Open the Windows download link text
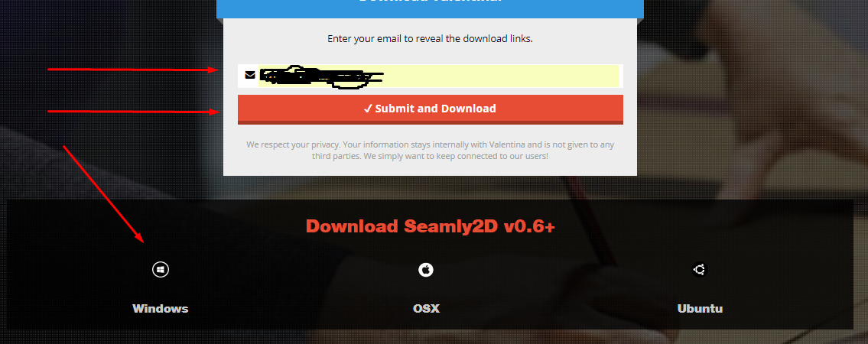This screenshot has width=868, height=344. 161,309
